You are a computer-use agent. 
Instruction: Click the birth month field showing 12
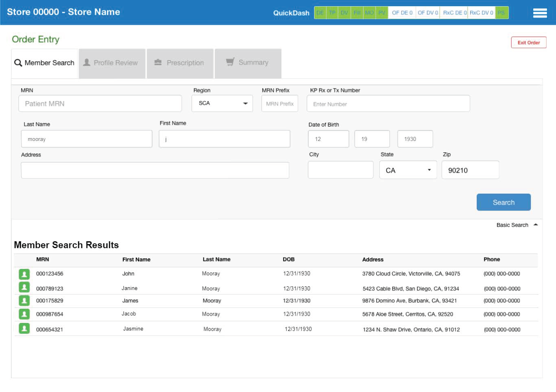point(329,139)
